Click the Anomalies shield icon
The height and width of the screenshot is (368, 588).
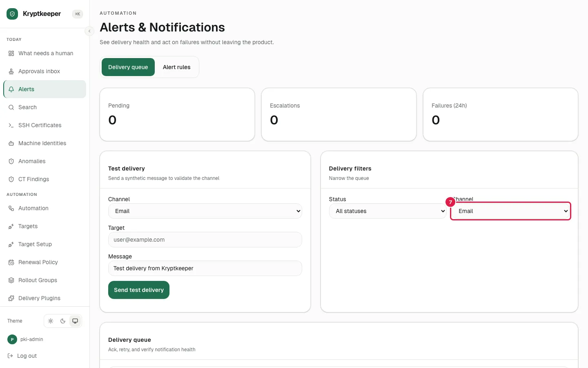11,161
